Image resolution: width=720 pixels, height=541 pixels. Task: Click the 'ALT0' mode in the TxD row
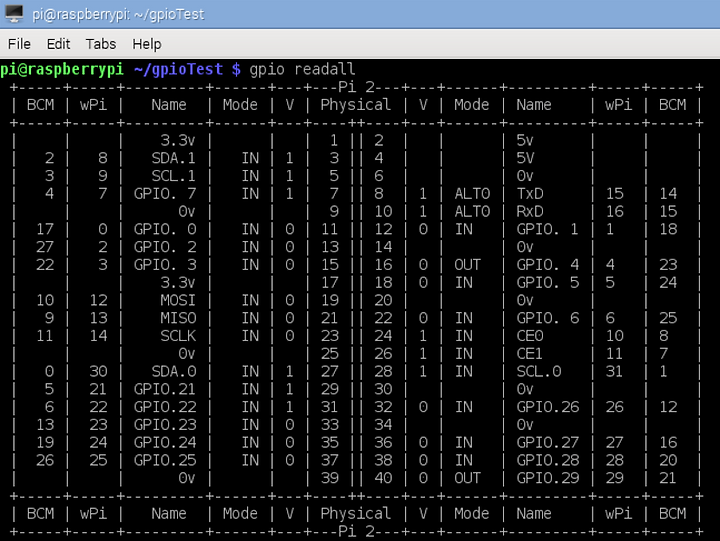click(x=472, y=194)
